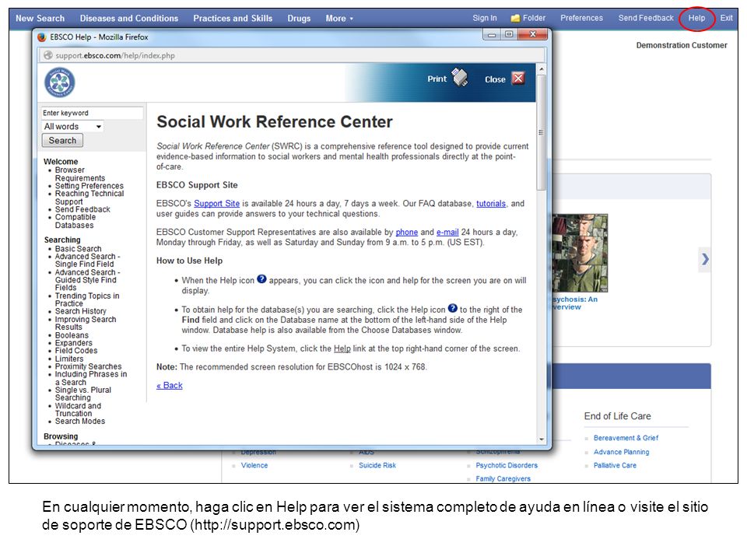Click Exit in the top bar
This screenshot has width=747, height=560.
tap(727, 18)
